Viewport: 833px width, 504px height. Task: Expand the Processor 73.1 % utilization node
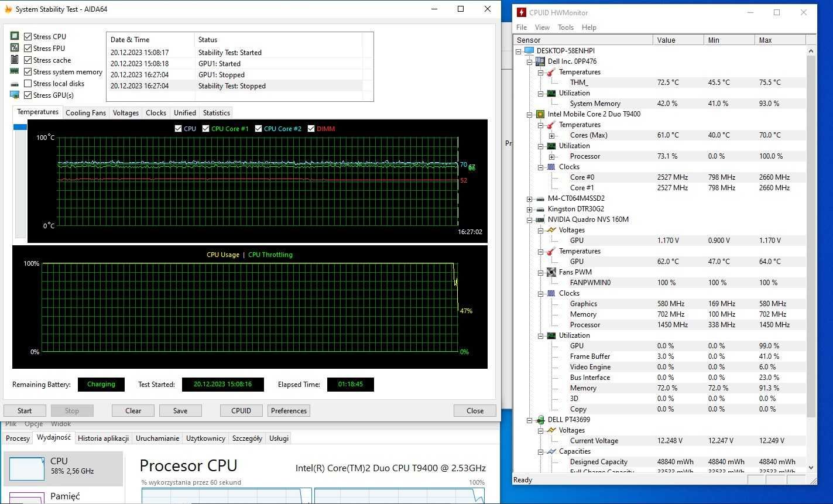(x=551, y=156)
